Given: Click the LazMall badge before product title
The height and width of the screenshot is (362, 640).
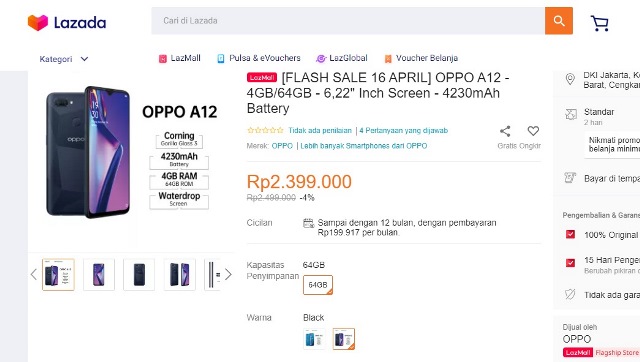Looking at the screenshot, I should pyautogui.click(x=262, y=78).
